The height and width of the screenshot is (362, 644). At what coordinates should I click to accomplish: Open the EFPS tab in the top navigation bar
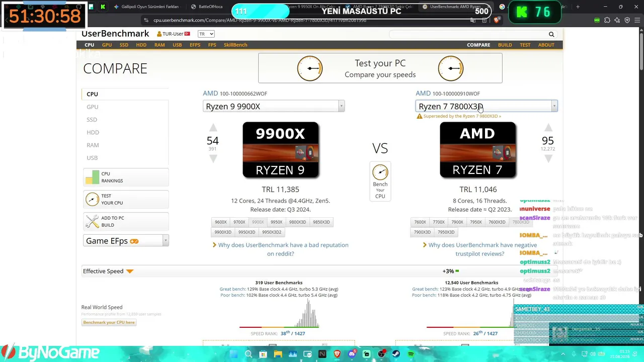tap(195, 45)
